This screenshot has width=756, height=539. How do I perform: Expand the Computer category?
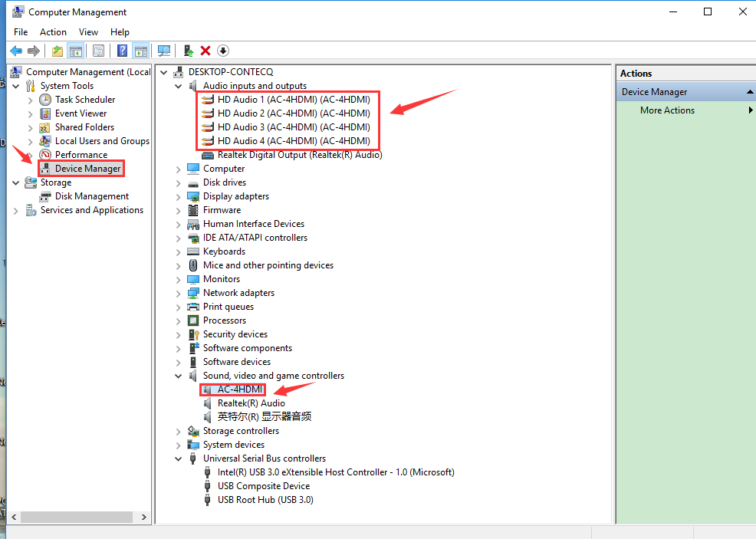(179, 169)
